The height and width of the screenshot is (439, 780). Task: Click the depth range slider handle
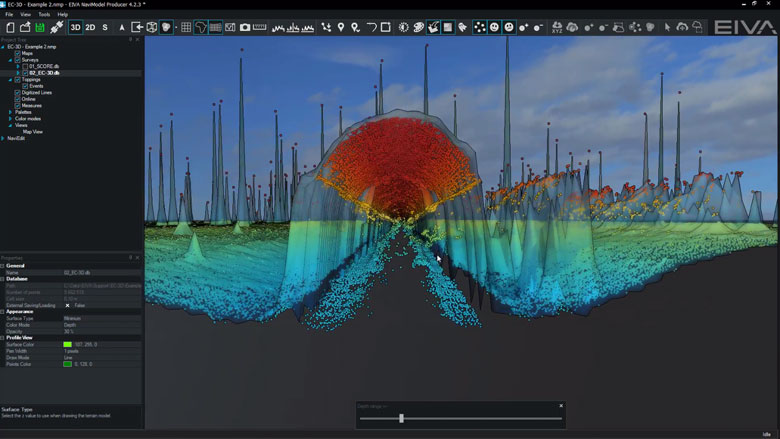[401, 418]
